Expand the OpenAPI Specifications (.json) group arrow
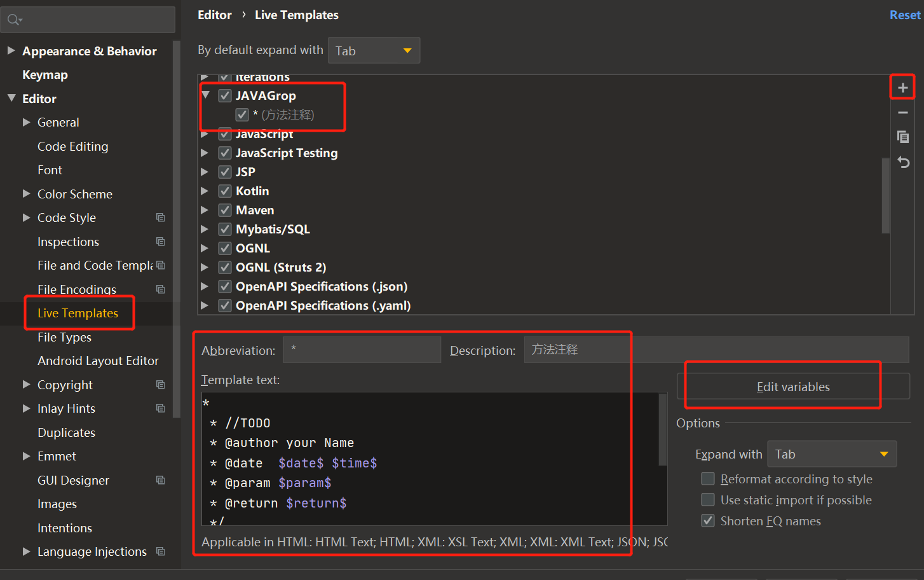The width and height of the screenshot is (924, 580). [205, 286]
